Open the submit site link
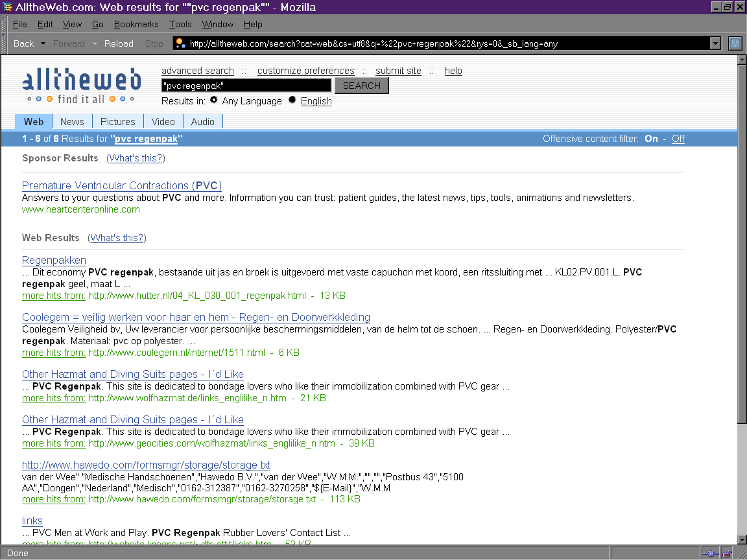Image resolution: width=747 pixels, height=560 pixels. [398, 71]
